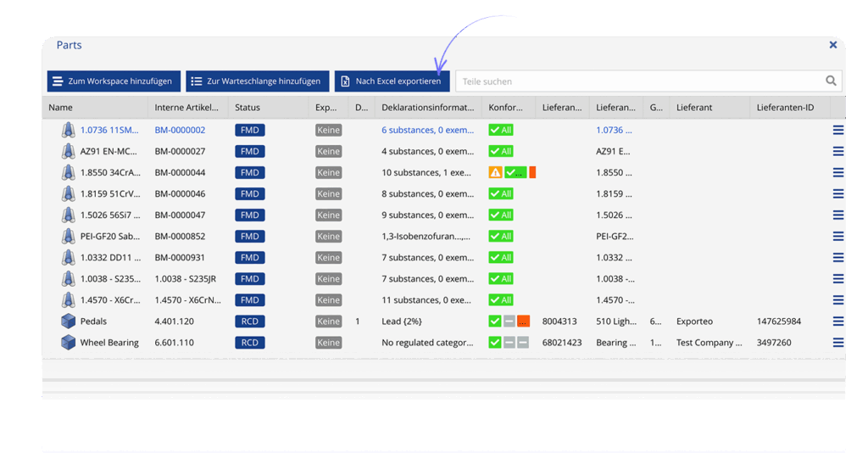Open the 6 substances, 0 exem... link
Viewport: 868px width, 464px height.
pyautogui.click(x=428, y=130)
